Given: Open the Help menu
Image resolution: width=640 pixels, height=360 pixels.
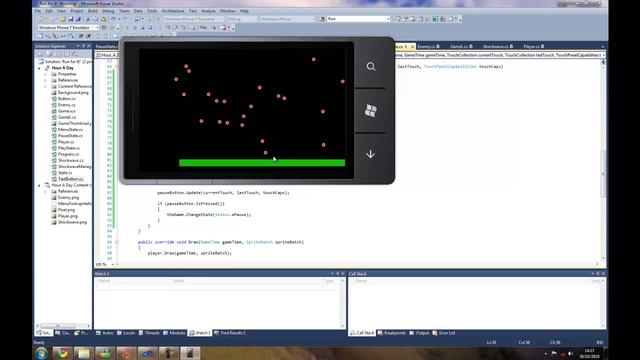Looking at the screenshot, I should (x=244, y=11).
